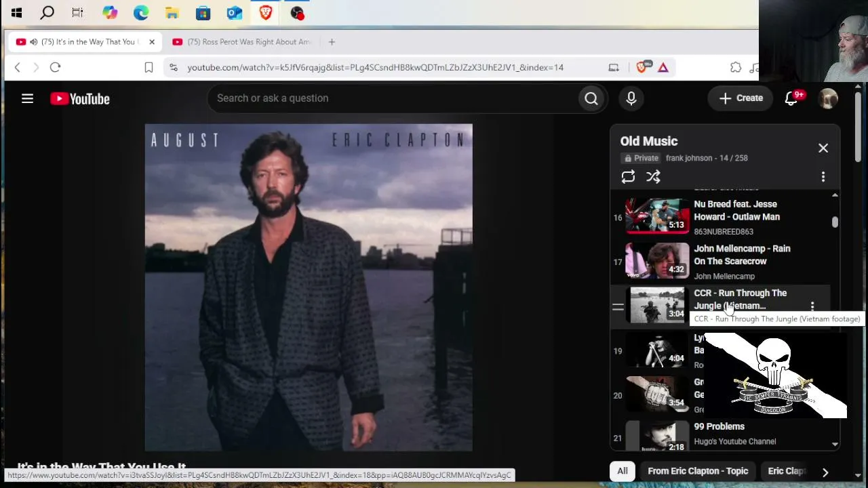Open the Brave Shields panel
Image resolution: width=868 pixels, height=488 pixels.
click(x=642, y=67)
